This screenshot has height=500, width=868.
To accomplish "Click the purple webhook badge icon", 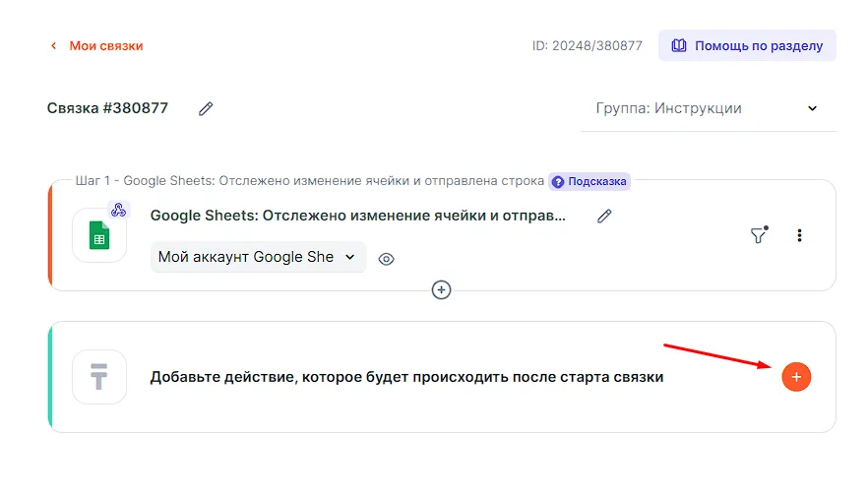I will pyautogui.click(x=118, y=210).
